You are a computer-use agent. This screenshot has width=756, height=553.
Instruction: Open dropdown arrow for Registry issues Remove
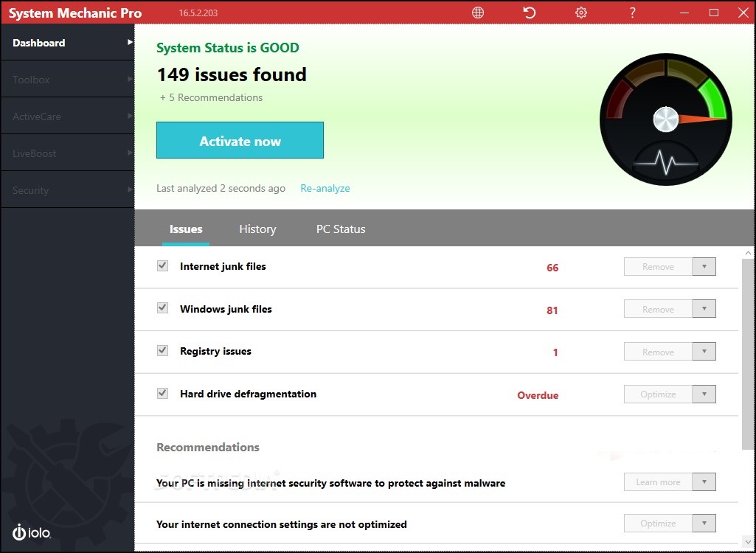click(704, 352)
